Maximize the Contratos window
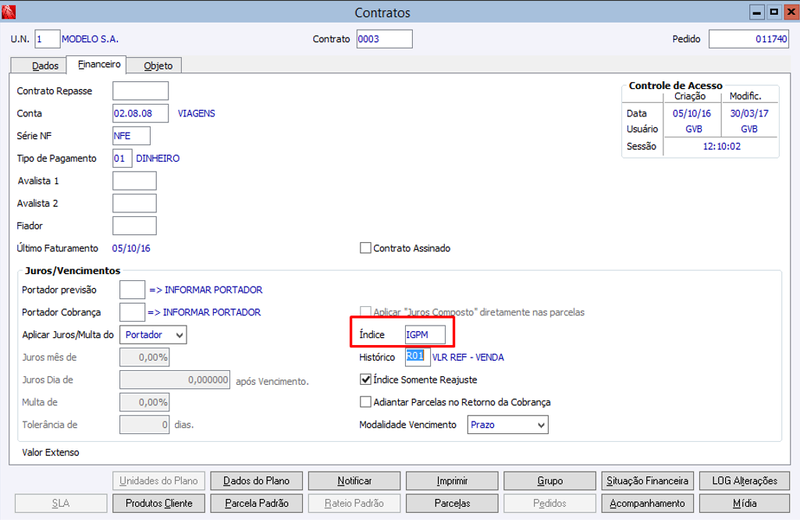The width and height of the screenshot is (800, 520). pyautogui.click(x=774, y=12)
